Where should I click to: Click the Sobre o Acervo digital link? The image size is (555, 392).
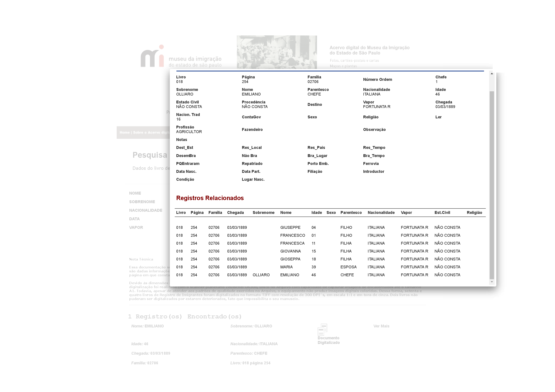[152, 132]
